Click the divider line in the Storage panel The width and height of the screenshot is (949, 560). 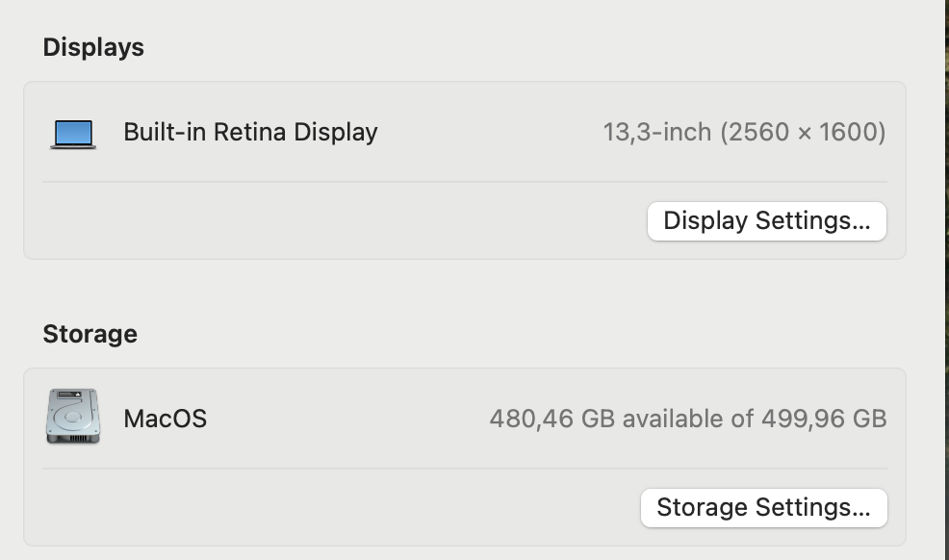click(x=464, y=469)
